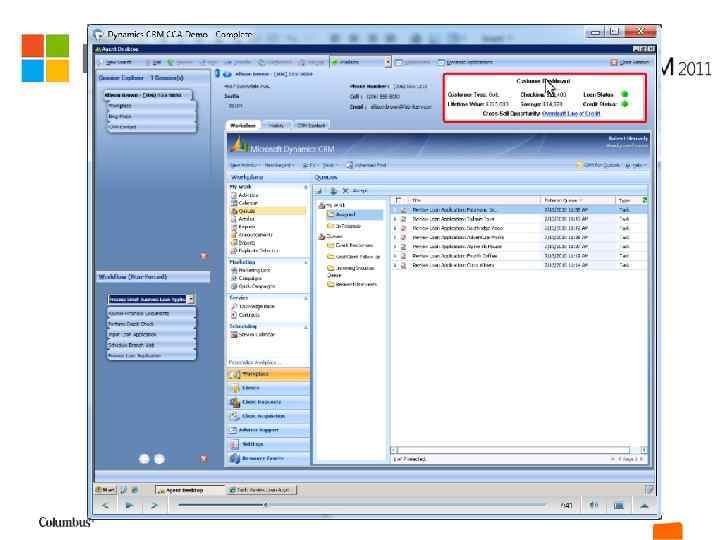Click the Close Session button
This screenshot has height=540, width=720.
point(630,62)
